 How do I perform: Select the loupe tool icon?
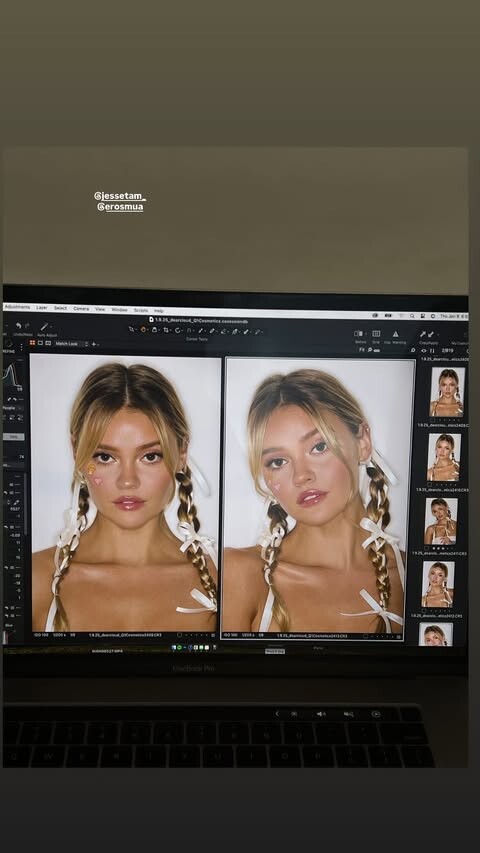(155, 330)
